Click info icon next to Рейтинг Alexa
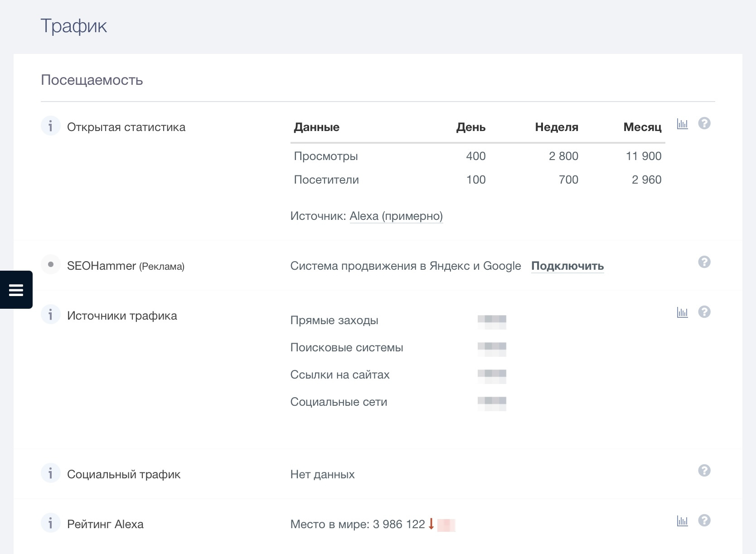Screen dimensions: 756x554 50,523
